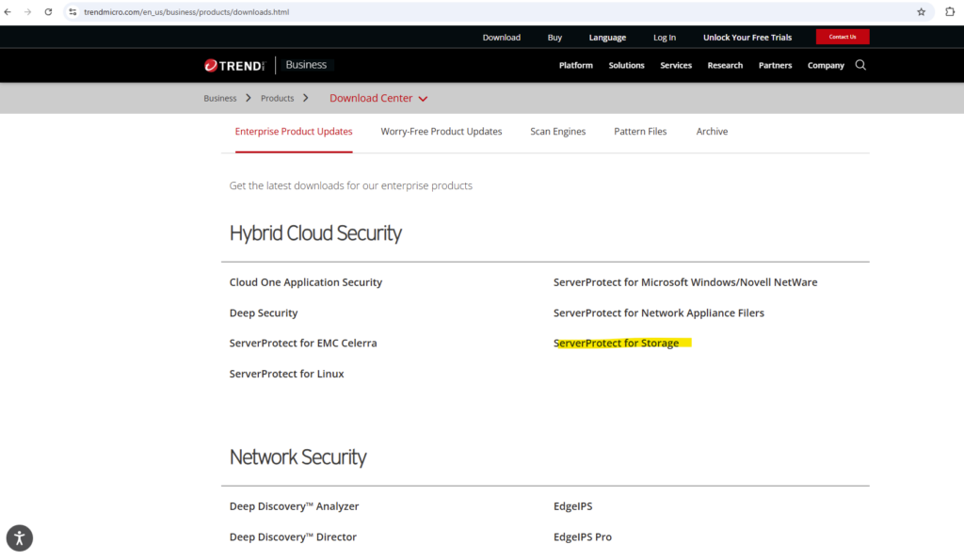This screenshot has height=560, width=964.
Task: Click the Trend Micro logo
Action: pyautogui.click(x=235, y=65)
